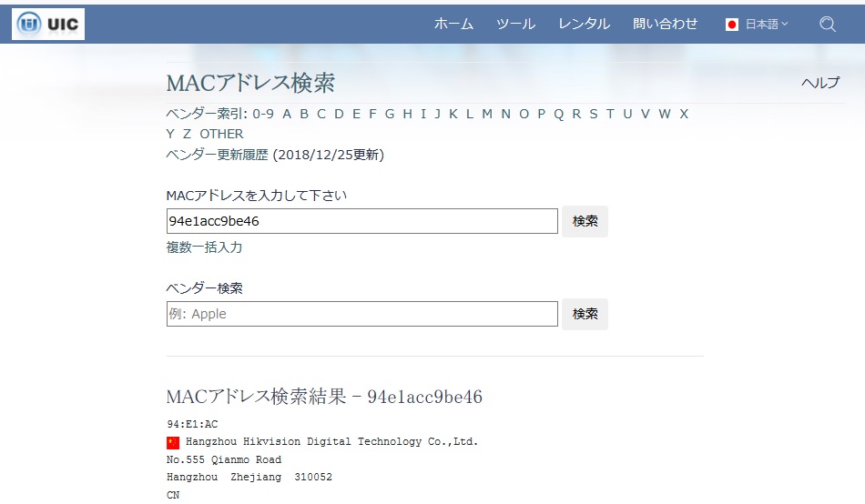
Task: Open the ツール menu
Action: coord(515,24)
